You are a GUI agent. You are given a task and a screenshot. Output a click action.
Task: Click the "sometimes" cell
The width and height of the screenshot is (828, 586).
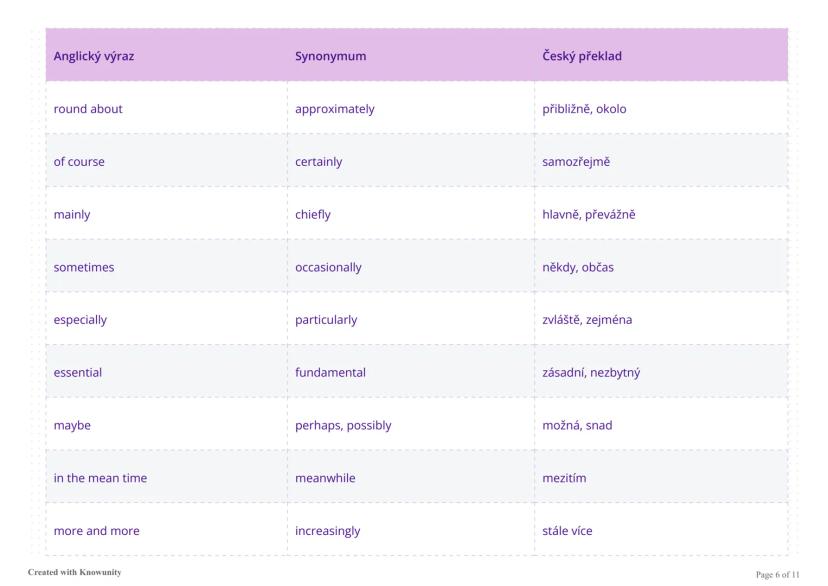click(x=84, y=267)
